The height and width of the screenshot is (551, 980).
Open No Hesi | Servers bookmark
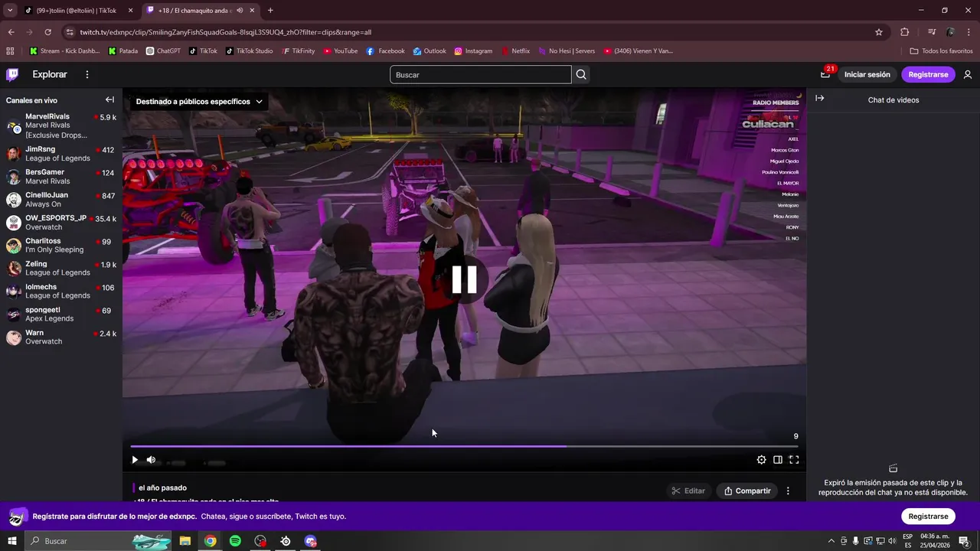point(567,51)
